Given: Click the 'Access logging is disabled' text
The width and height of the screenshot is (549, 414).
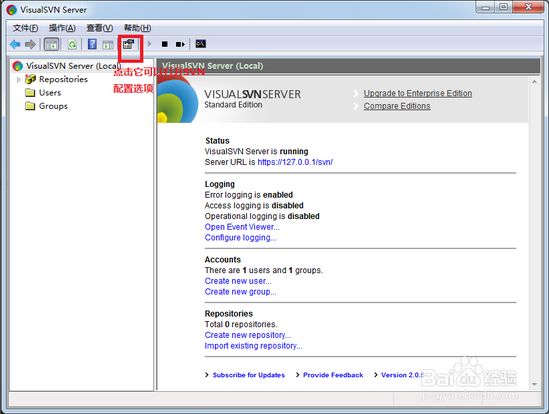Looking at the screenshot, I should click(254, 206).
